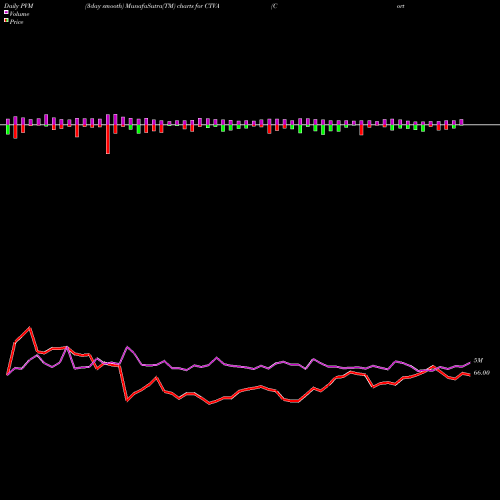Click the Volume legend color swatch
Viewport: 500px width, 500px height.
(6, 12)
